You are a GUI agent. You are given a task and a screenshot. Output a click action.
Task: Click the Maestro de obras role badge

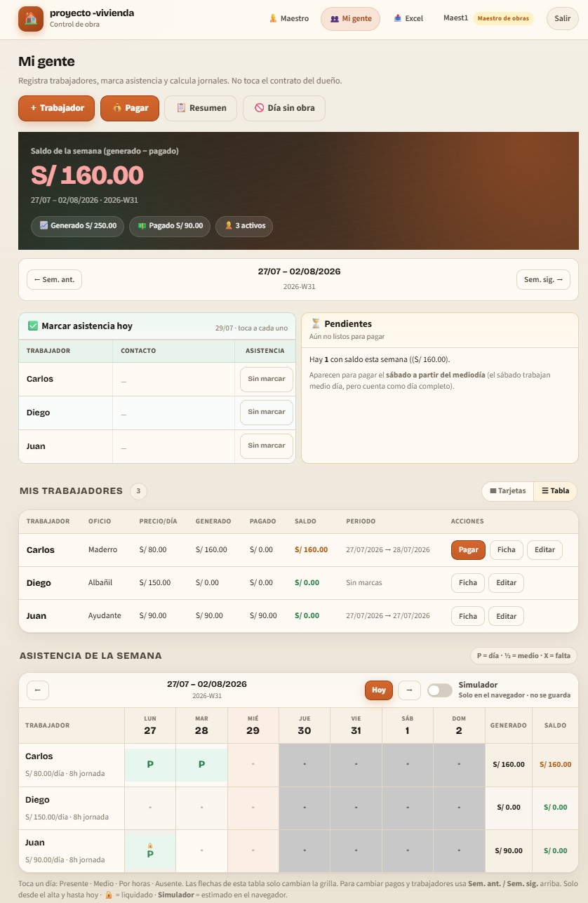(503, 18)
